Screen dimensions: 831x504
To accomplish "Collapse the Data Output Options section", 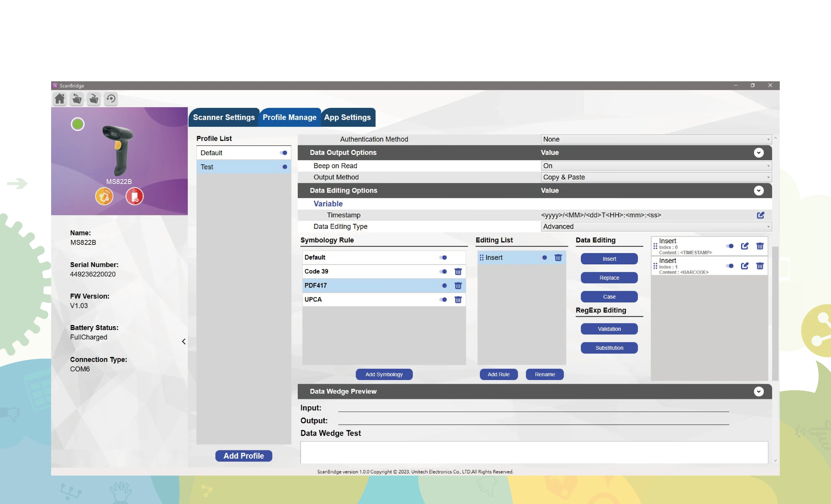I will pos(758,153).
